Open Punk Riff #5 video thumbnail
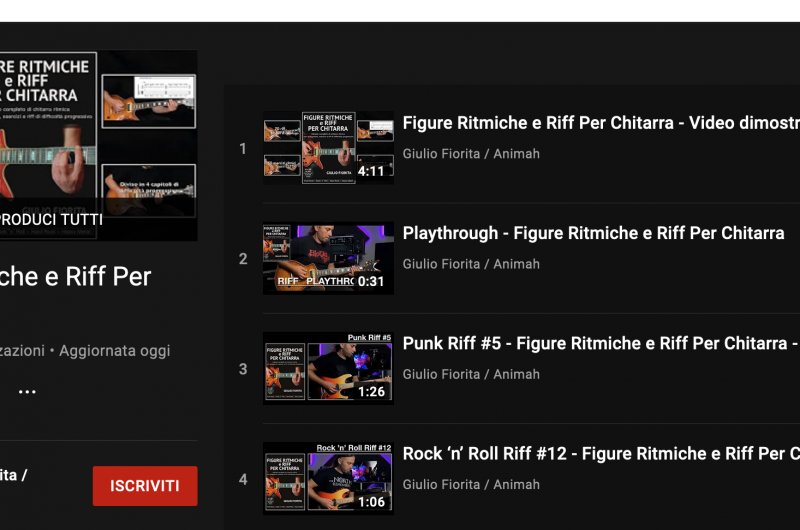Screen dimensions: 800x530 (x=328, y=368)
